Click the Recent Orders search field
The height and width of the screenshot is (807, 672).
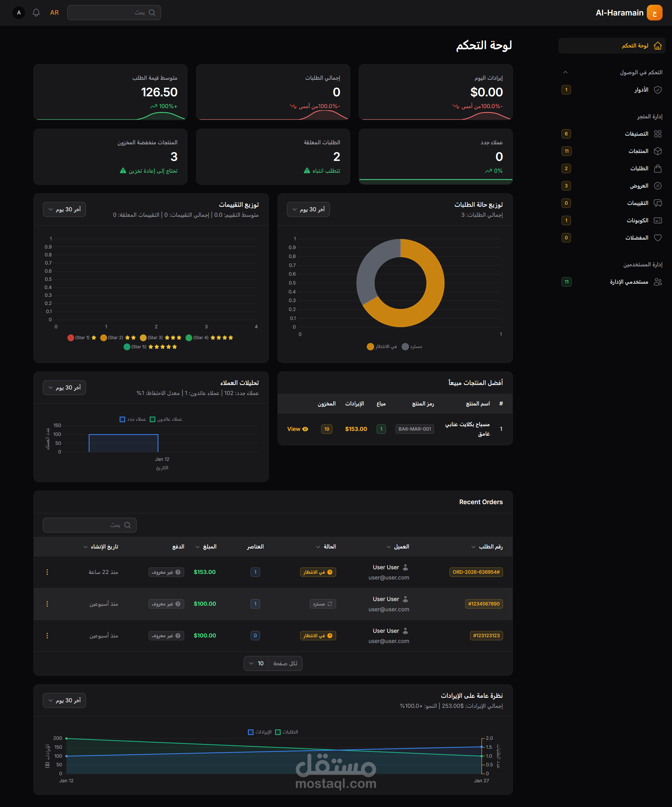click(89, 525)
